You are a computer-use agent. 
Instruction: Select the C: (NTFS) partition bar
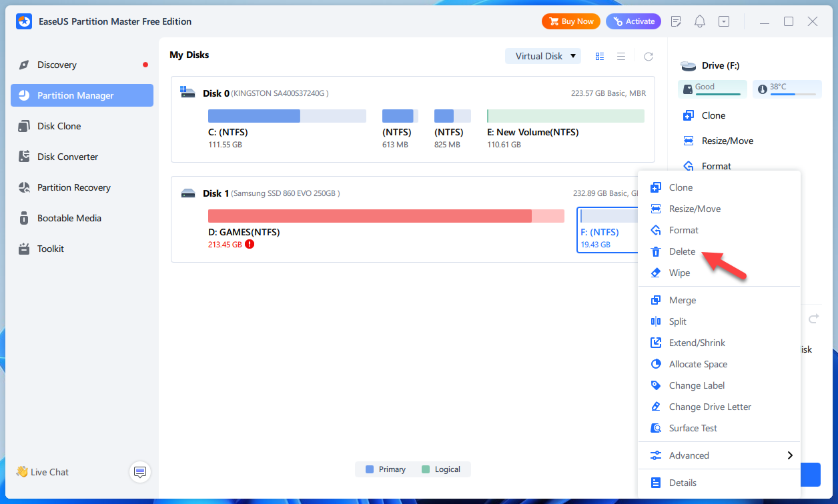point(287,116)
